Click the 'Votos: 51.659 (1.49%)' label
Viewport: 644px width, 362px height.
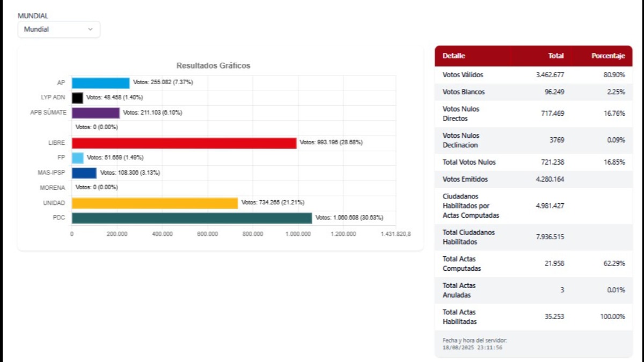(x=115, y=157)
